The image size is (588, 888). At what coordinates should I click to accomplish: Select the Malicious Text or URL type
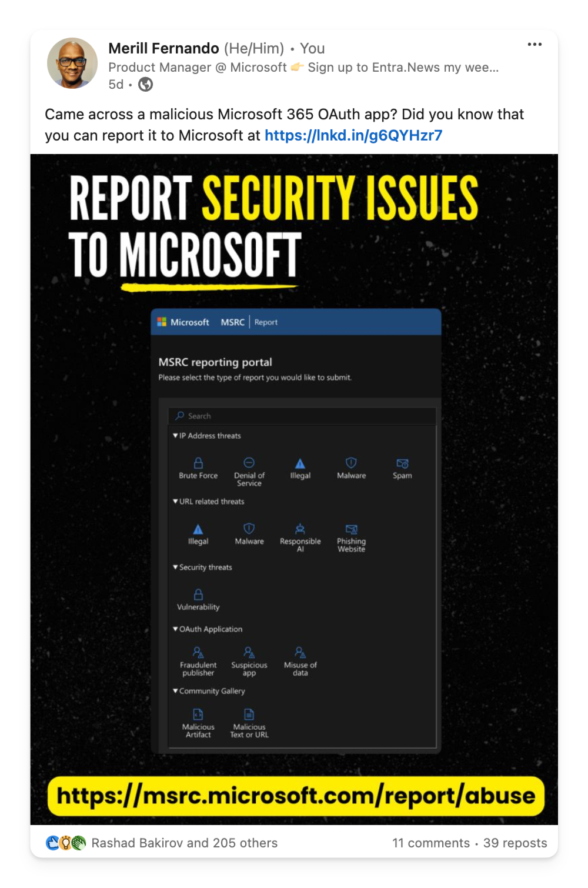click(x=249, y=723)
